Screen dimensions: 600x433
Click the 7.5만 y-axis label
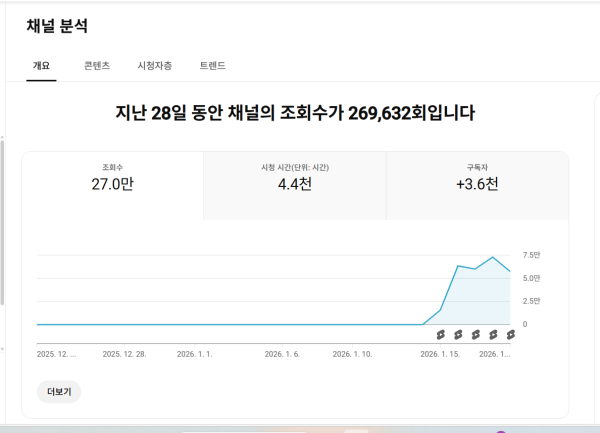point(531,255)
